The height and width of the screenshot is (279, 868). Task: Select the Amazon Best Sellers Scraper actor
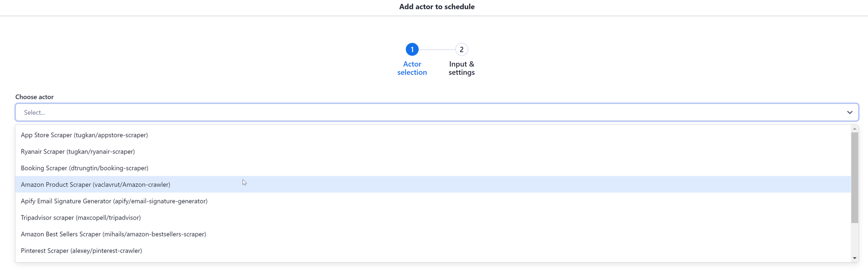point(113,234)
